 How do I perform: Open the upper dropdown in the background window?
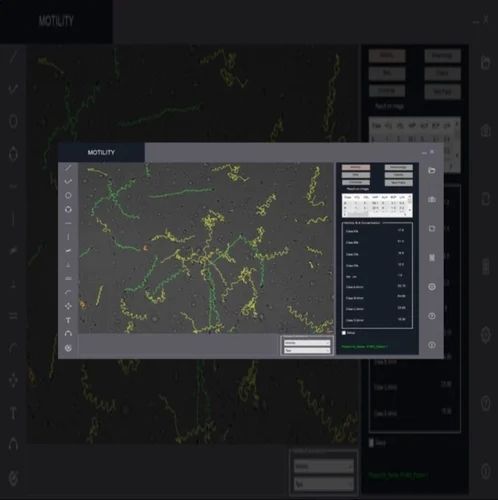coord(323,466)
